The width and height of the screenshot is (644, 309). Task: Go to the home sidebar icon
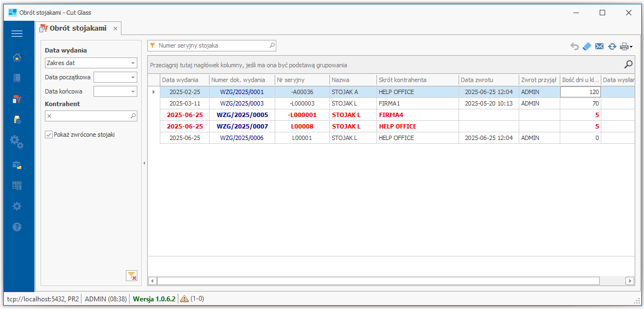click(x=17, y=57)
